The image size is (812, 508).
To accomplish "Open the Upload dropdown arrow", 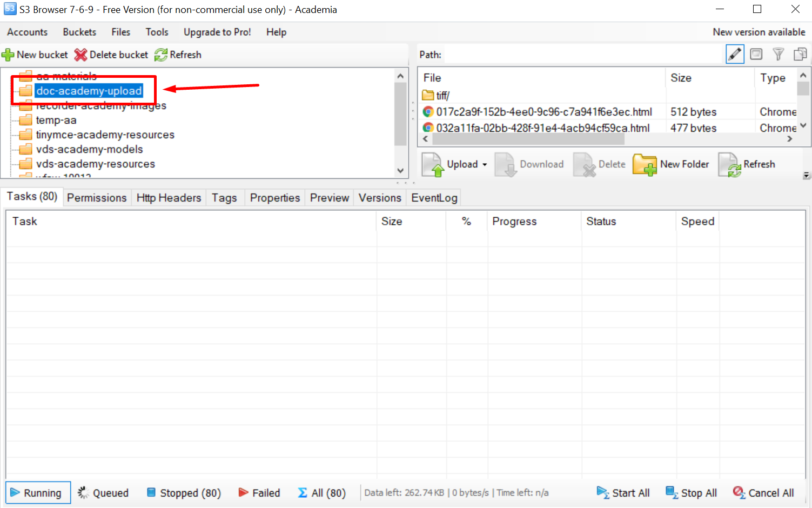I will point(485,164).
